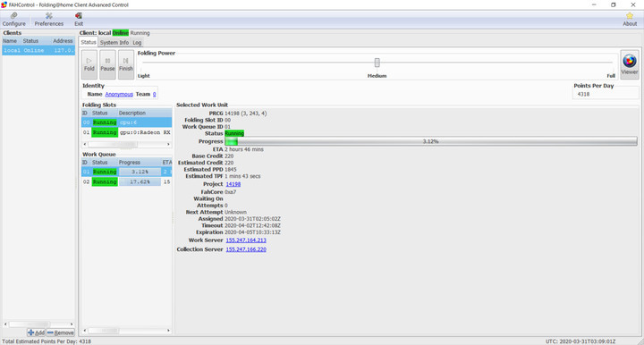
Task: Click the Next Attempt value Unknown
Action: (x=235, y=212)
